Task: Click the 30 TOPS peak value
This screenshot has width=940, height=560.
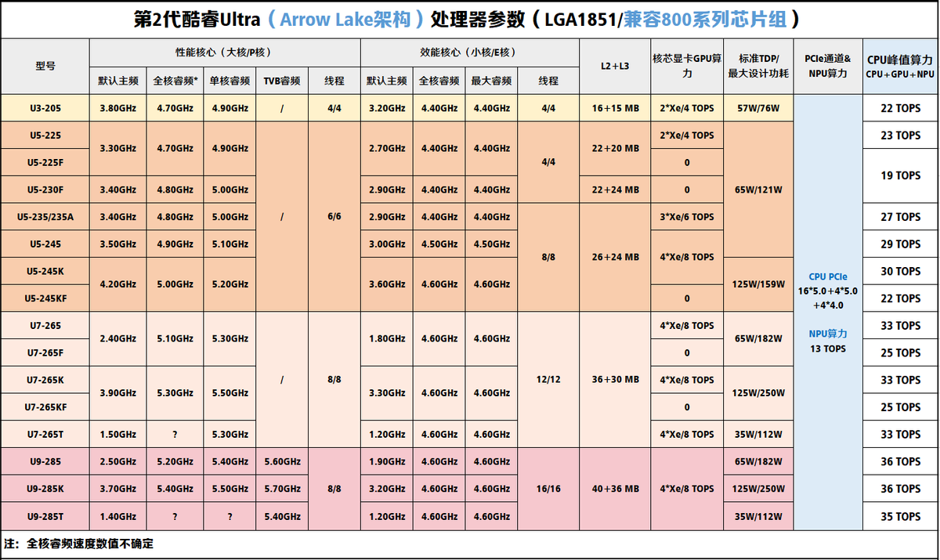Action: (900, 271)
